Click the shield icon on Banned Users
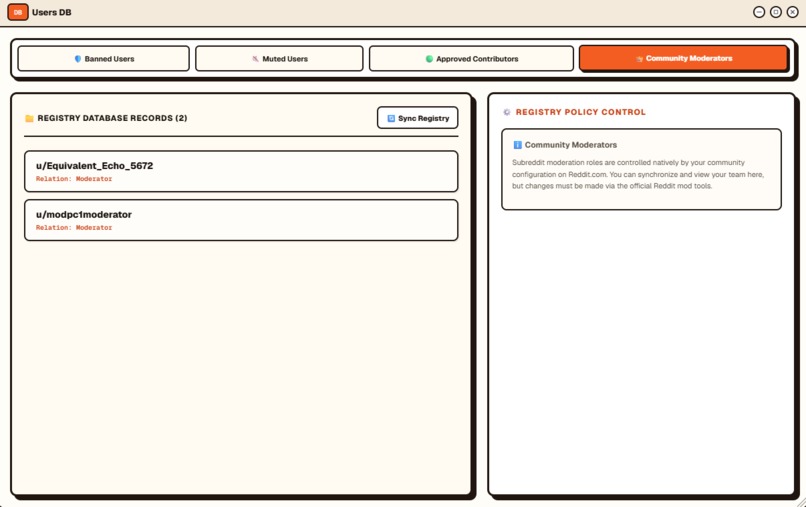 [x=78, y=59]
